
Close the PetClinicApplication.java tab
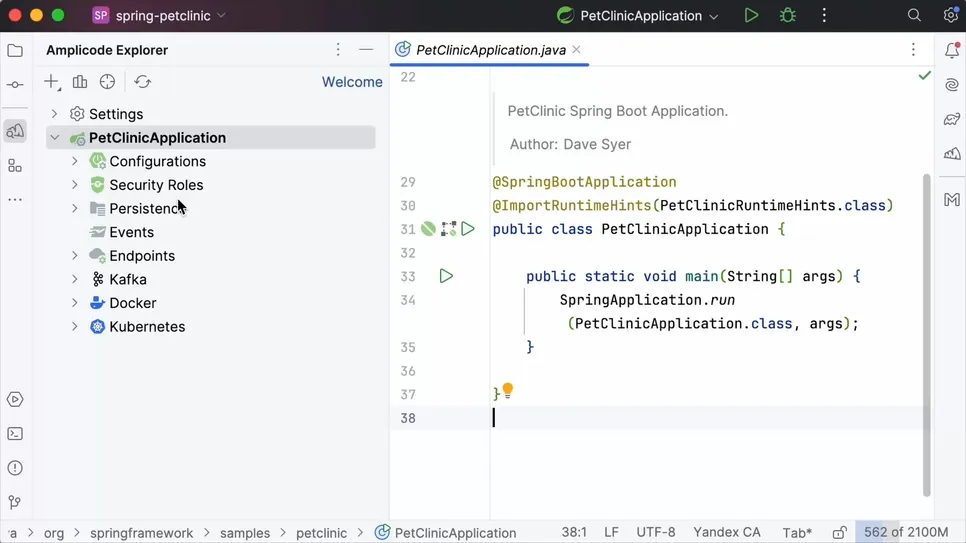point(576,49)
